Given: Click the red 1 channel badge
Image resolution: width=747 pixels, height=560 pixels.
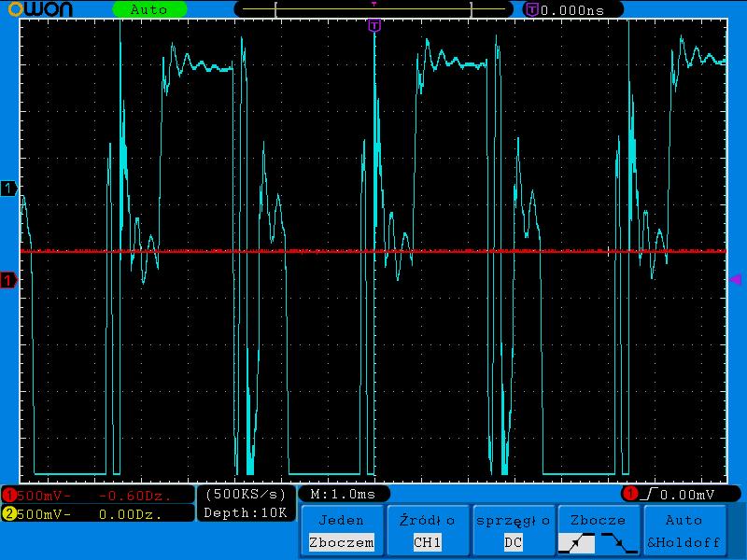Looking at the screenshot, I should [x=8, y=496].
